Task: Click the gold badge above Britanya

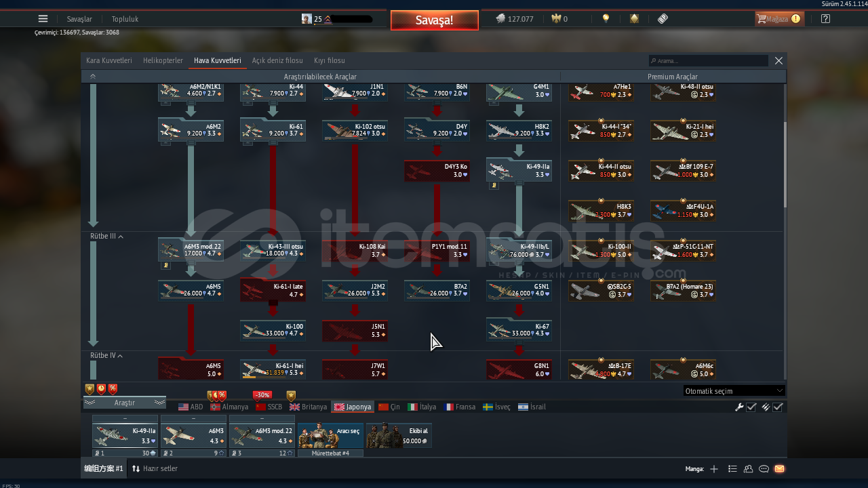Action: [291, 395]
